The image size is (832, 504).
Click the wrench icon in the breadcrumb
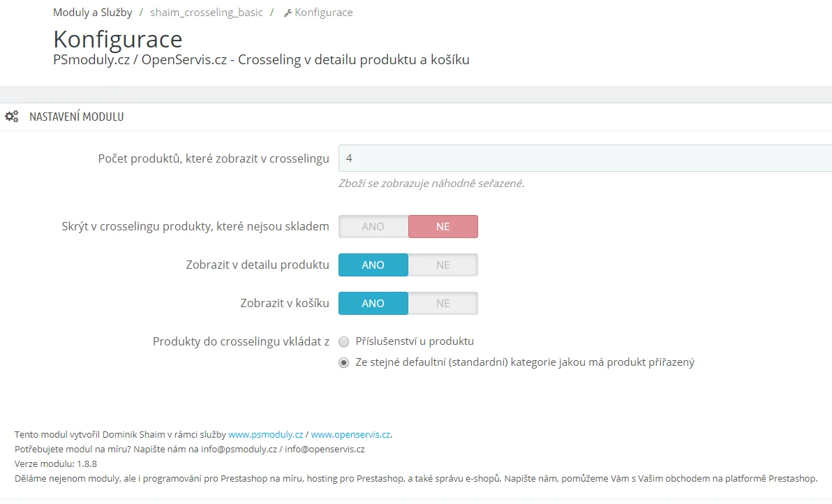click(288, 13)
